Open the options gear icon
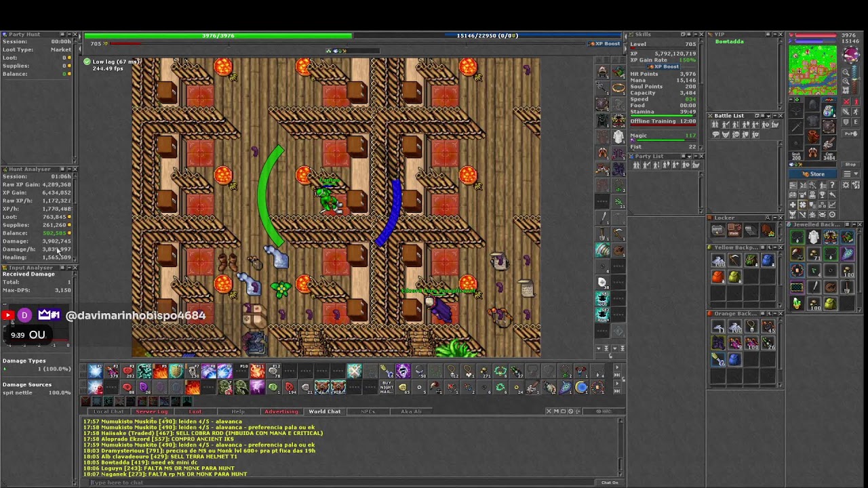Image resolution: width=868 pixels, height=488 pixels. coord(846,185)
